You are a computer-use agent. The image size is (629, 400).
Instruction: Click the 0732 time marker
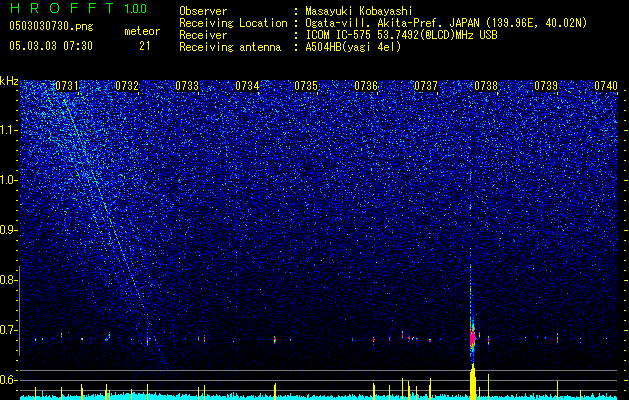127,86
